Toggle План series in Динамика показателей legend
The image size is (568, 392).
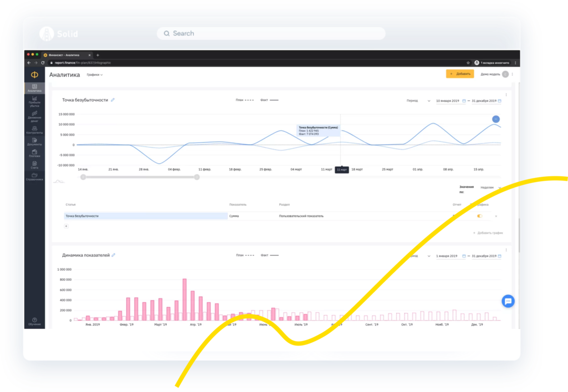pyautogui.click(x=245, y=255)
